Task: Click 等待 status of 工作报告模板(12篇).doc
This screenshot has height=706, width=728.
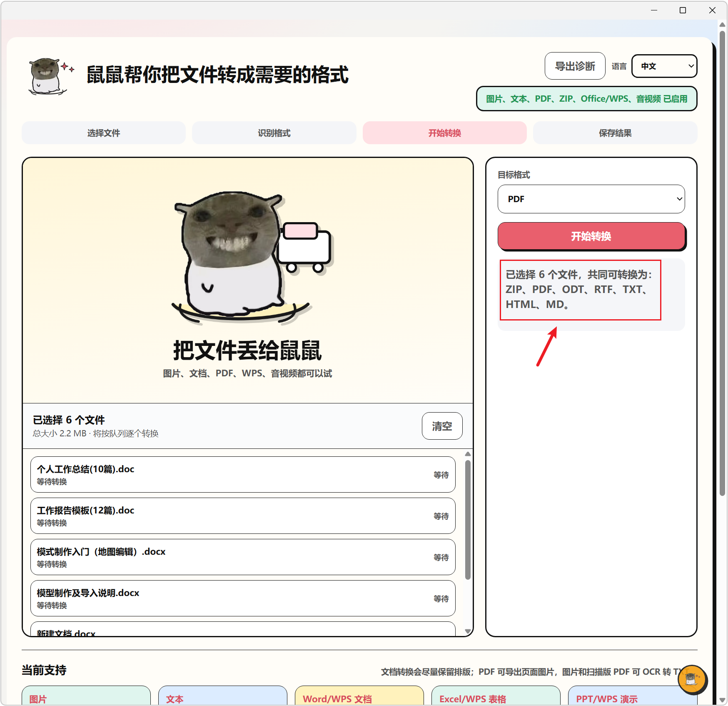Action: coord(441,516)
